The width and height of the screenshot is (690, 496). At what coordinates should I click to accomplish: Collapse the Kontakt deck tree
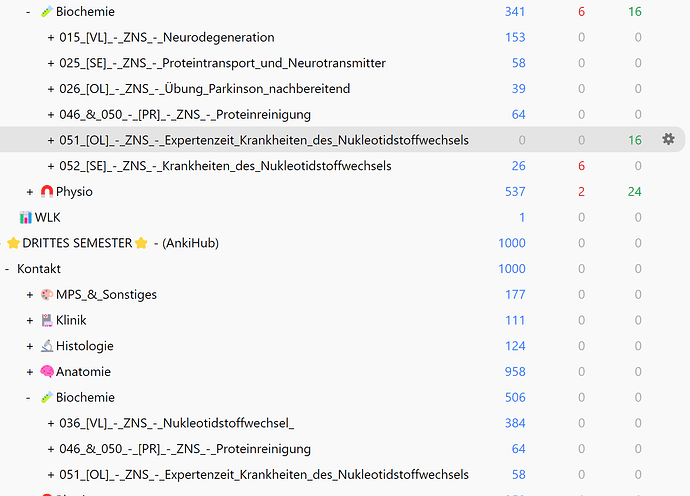(8, 269)
